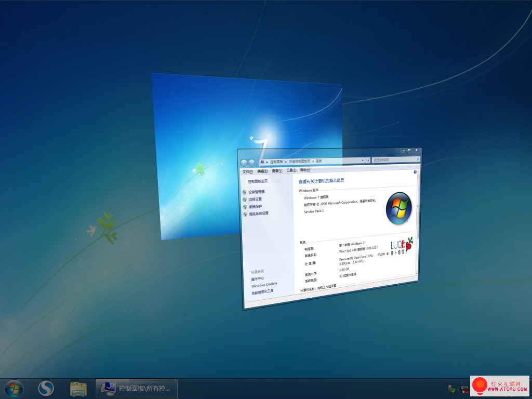
Task: Click the Microsoft Corporation copyright line
Action: [x=340, y=203]
